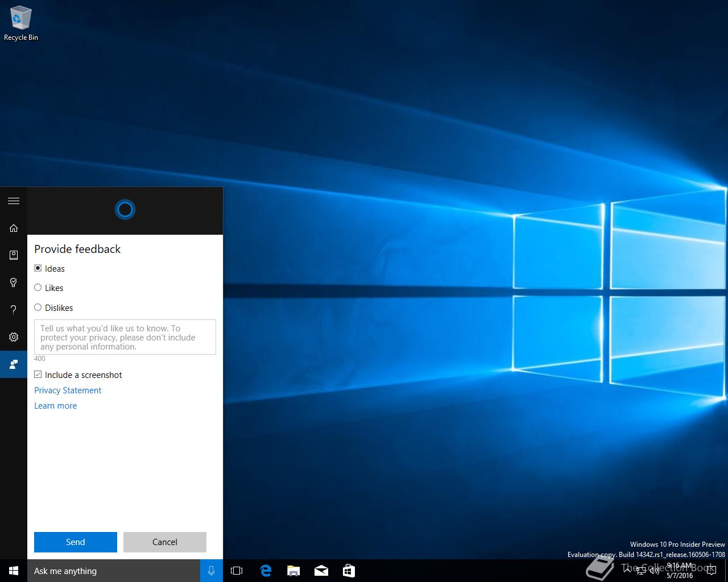The height and width of the screenshot is (582, 728).
Task: Open Cortana Settings gear
Action: coord(14,337)
